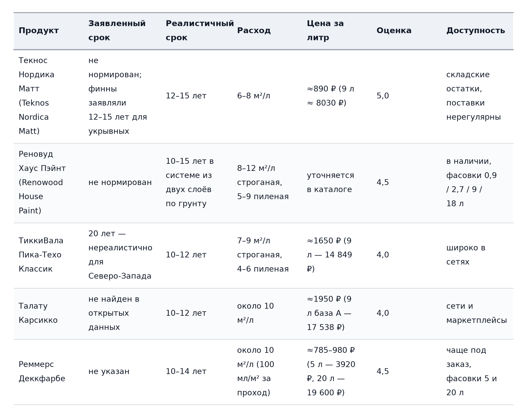The image size is (527, 420).
Task: Click the 5,0 rating cell
Action: 383,96
